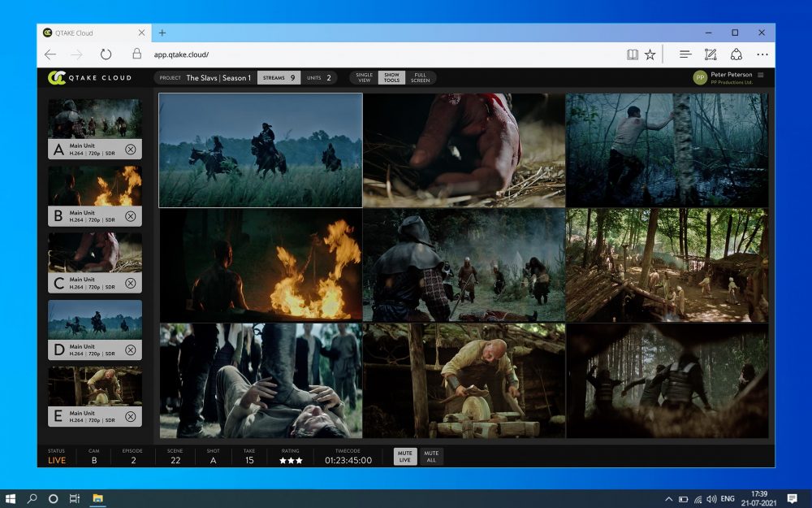Open the Streams 9 tab

[279, 78]
